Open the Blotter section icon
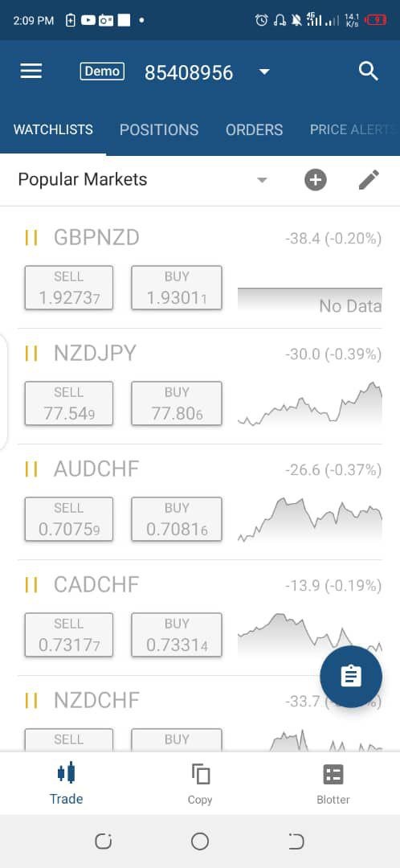The height and width of the screenshot is (868, 400). point(333,775)
